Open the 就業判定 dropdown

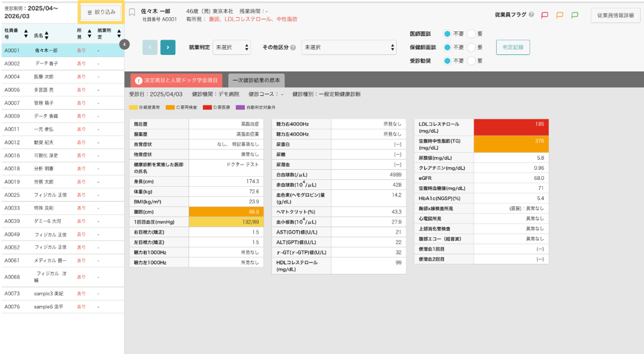click(x=232, y=48)
